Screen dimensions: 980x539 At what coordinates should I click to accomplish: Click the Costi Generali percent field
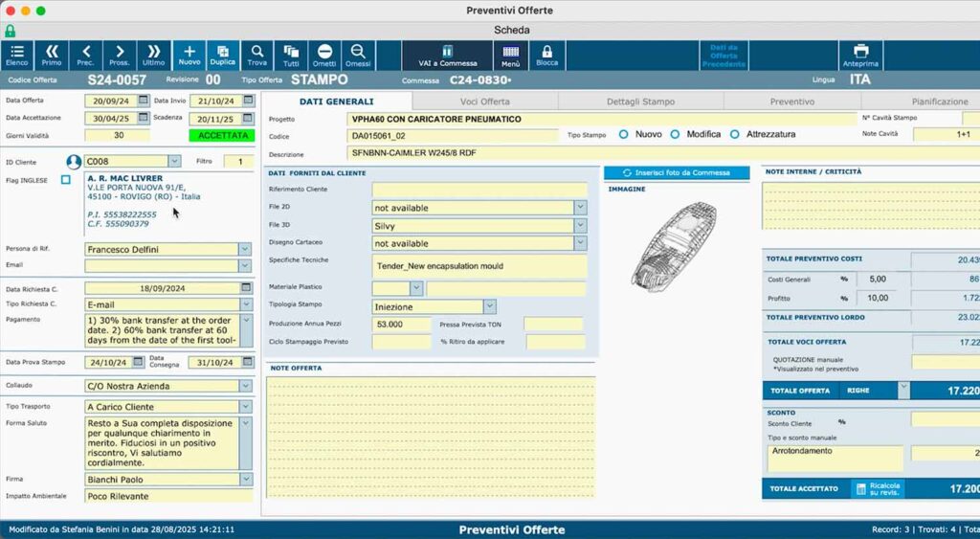click(x=877, y=280)
